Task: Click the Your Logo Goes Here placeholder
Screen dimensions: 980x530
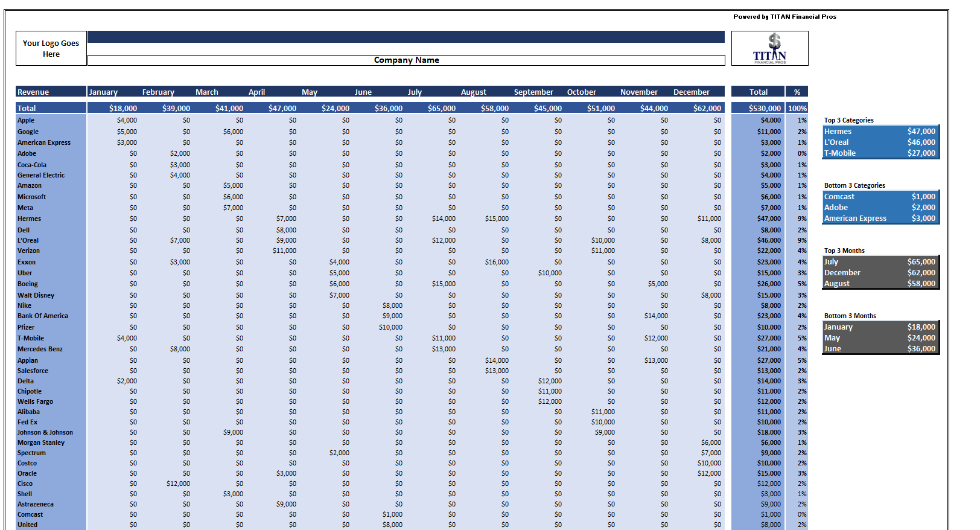Action: (51, 48)
